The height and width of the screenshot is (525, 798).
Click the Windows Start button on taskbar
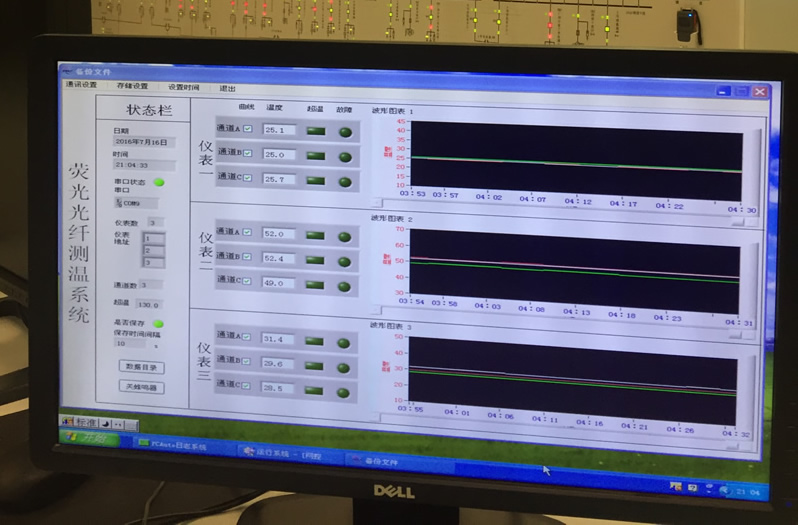pyautogui.click(x=86, y=438)
